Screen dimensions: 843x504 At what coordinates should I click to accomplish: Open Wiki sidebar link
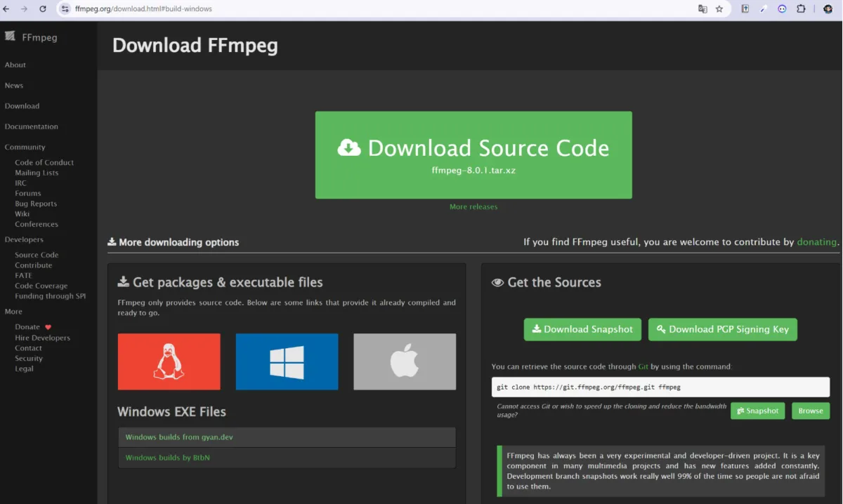(x=22, y=214)
